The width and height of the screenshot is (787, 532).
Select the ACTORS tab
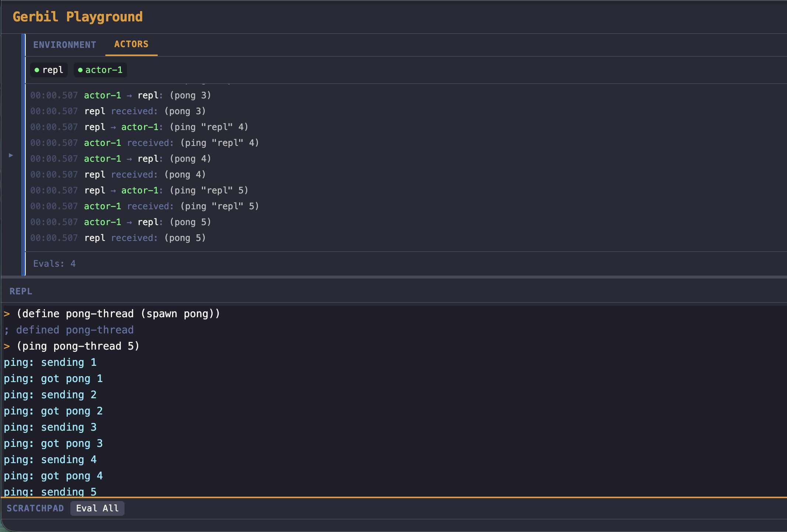(x=131, y=44)
